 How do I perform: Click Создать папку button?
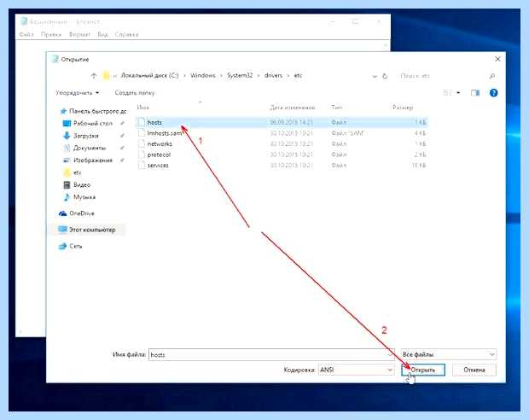click(135, 93)
